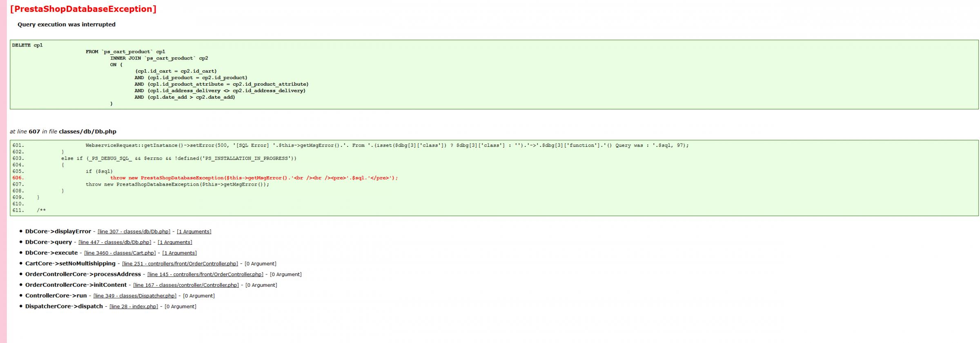
Task: Click '[0 Argument]' beside DispatcherCore->dispatch
Action: coord(180,306)
